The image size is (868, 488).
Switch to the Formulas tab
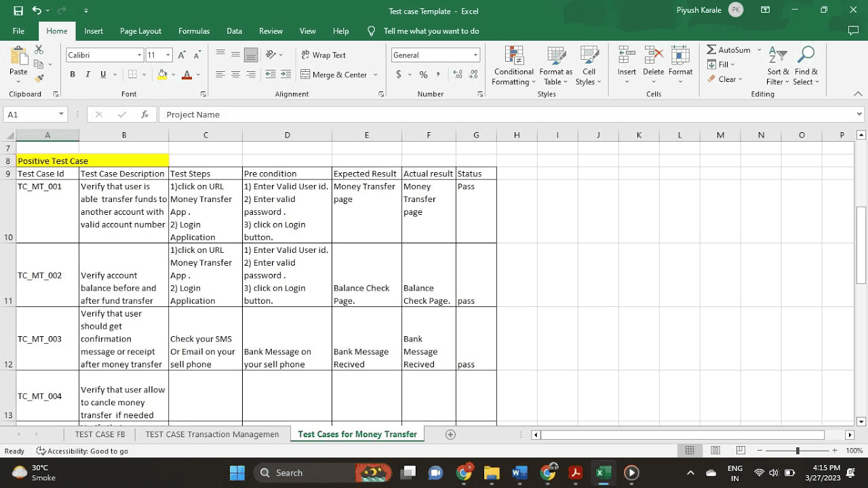[194, 30]
